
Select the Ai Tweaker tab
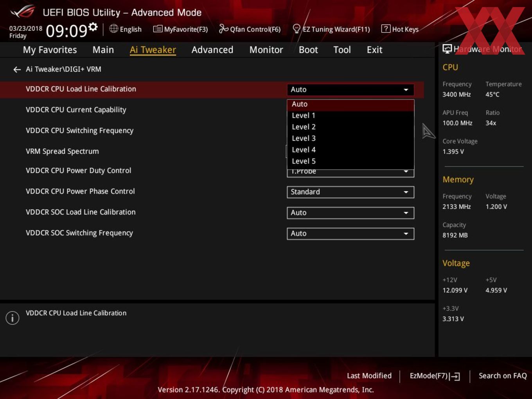coord(153,50)
